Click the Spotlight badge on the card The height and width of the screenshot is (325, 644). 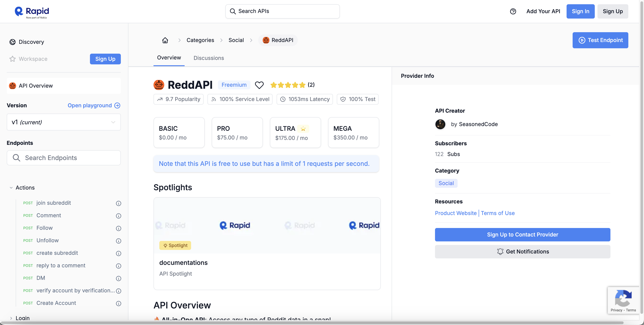[x=175, y=245]
